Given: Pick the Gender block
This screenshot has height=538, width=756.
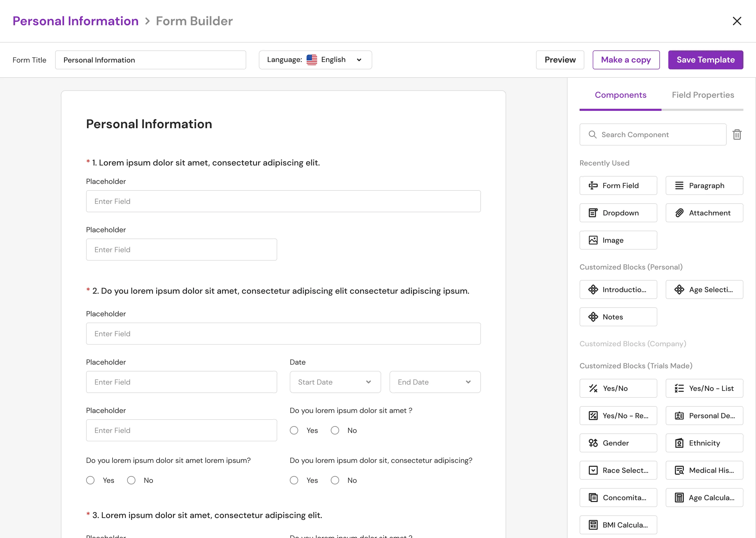Looking at the screenshot, I should click(x=618, y=443).
